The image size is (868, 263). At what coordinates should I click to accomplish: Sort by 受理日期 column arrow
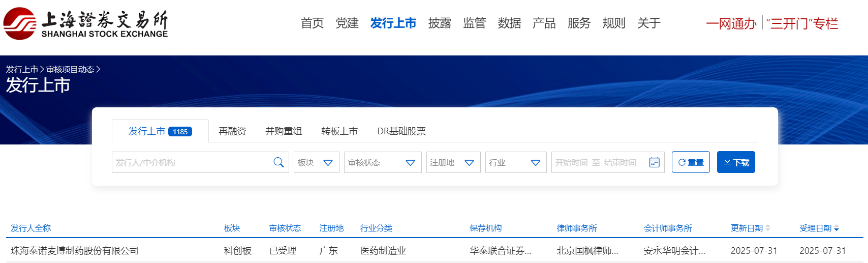[x=836, y=228]
